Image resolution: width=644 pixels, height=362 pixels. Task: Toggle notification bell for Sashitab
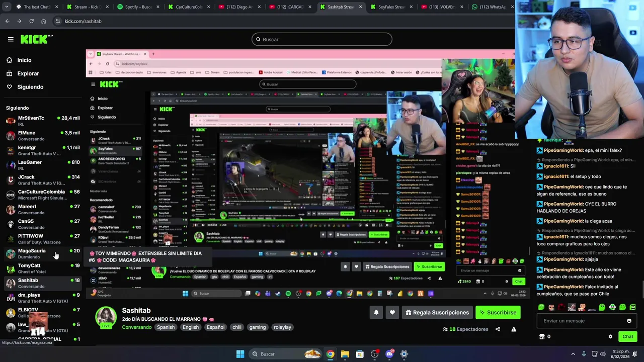pos(376,313)
